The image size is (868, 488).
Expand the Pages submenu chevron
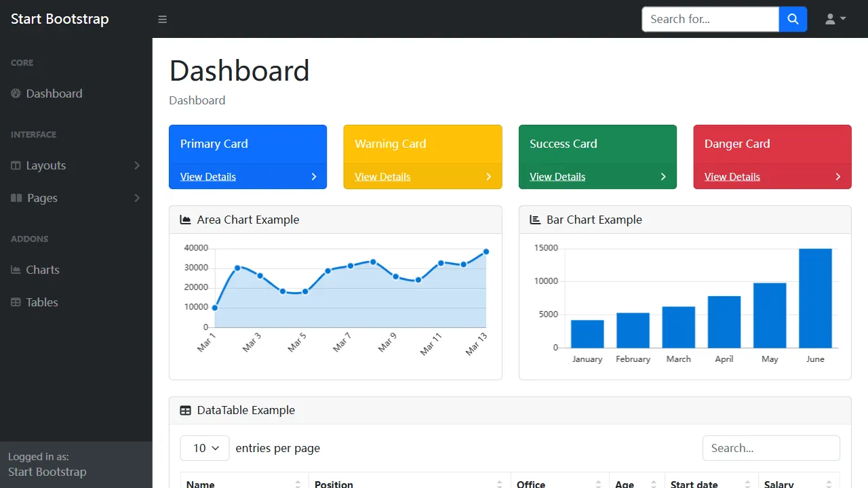coord(137,198)
